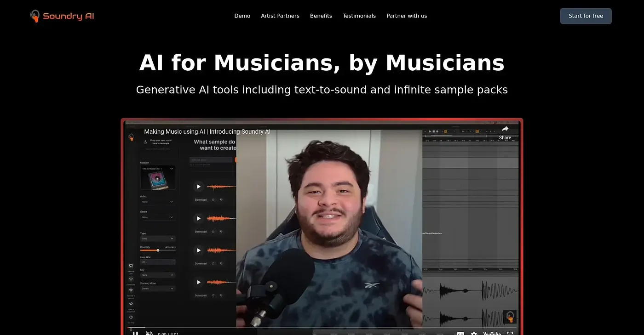Toggle closed captions CC button
This screenshot has width=644, height=335.
(x=460, y=333)
